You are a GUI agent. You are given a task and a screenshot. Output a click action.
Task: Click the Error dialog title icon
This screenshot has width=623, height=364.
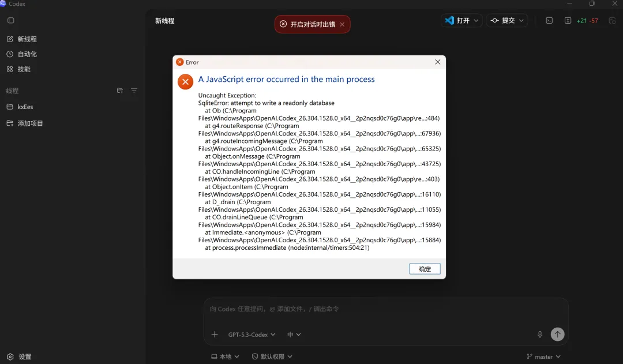pos(179,62)
